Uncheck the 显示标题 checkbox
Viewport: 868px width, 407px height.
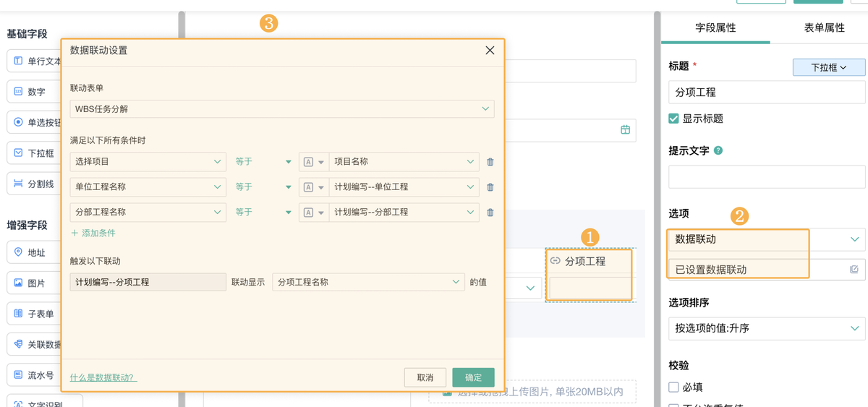pos(674,119)
